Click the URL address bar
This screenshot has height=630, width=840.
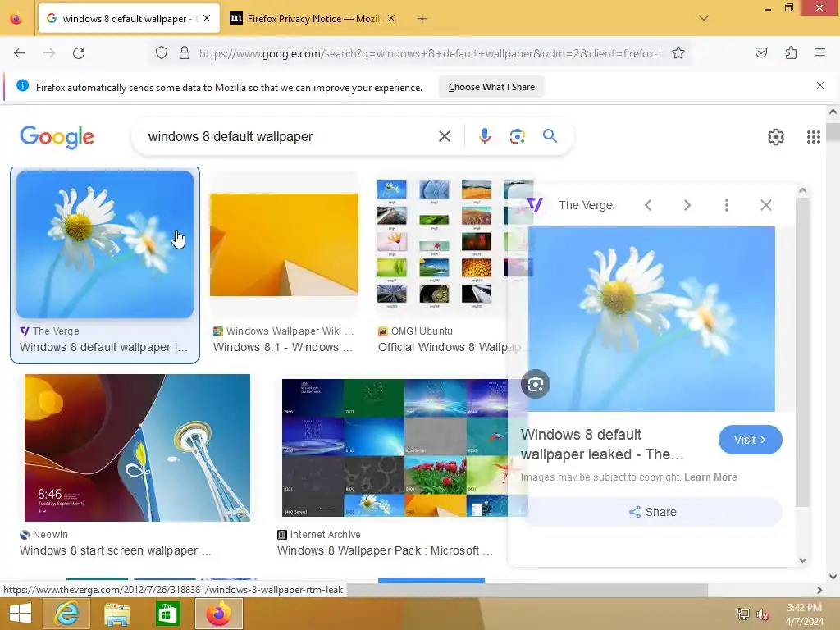[430, 53]
